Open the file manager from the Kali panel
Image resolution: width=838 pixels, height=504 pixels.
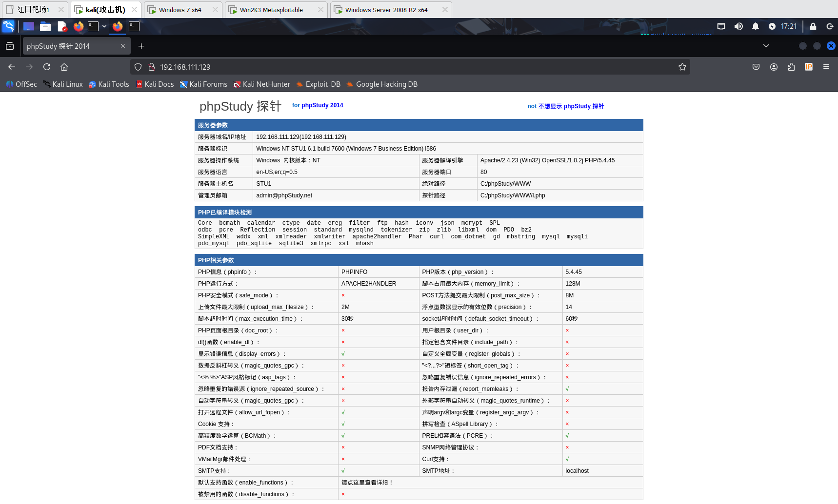pyautogui.click(x=45, y=26)
